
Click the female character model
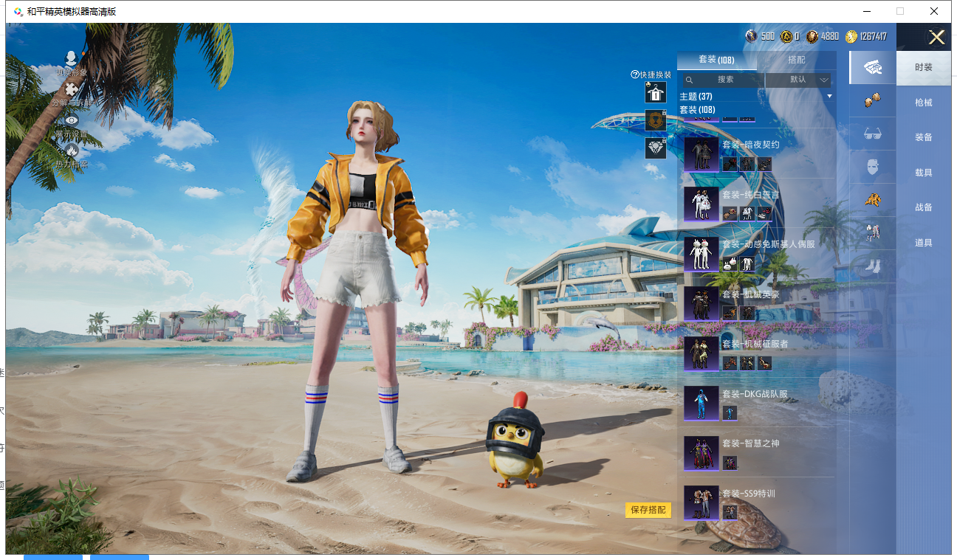pos(356,291)
